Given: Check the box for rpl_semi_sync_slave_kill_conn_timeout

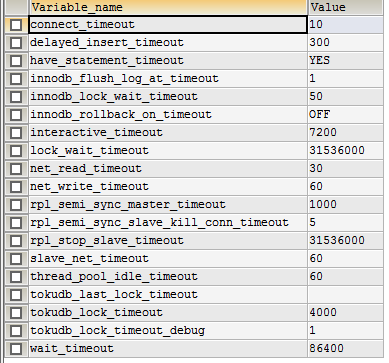Looking at the screenshot, I should point(16,223).
